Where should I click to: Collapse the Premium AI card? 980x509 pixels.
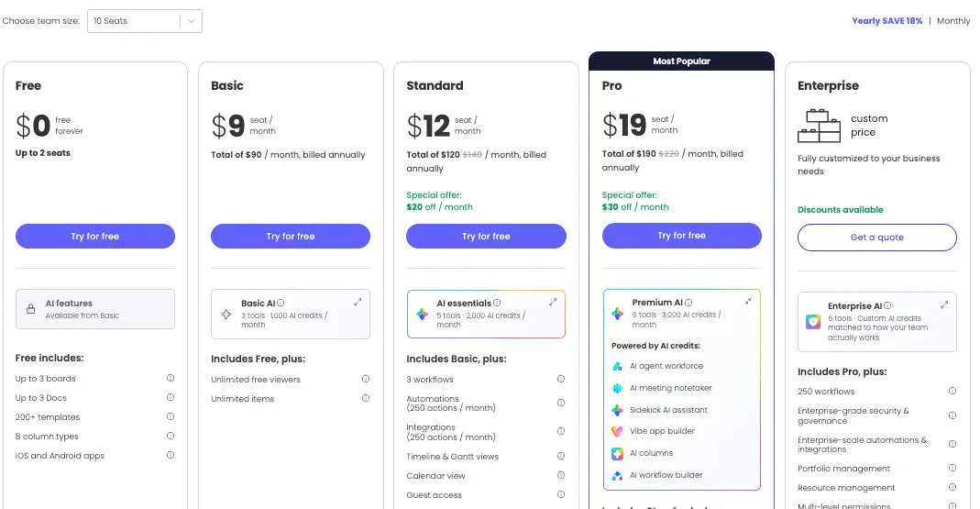coord(748,302)
